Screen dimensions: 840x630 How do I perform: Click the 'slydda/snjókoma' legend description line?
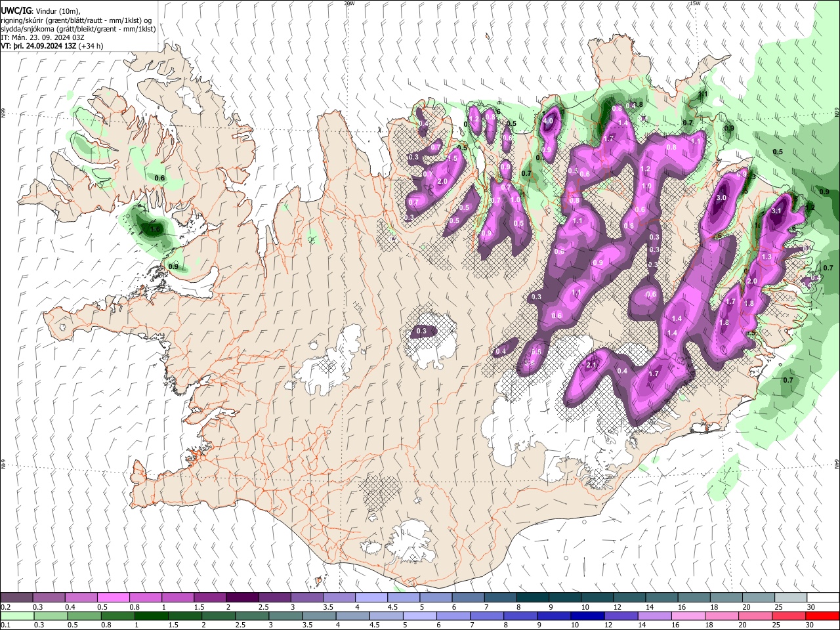coord(78,29)
